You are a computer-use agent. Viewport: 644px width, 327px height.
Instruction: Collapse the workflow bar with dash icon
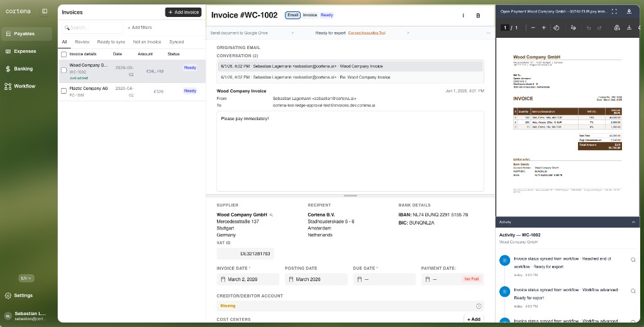pyautogui.click(x=488, y=33)
